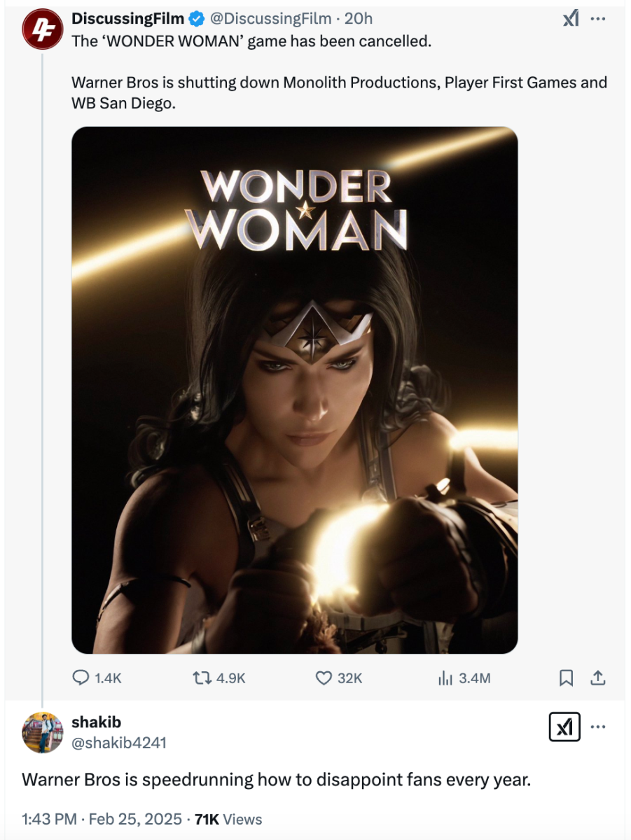
Task: Share the DiscussingFilm post
Action: click(598, 678)
